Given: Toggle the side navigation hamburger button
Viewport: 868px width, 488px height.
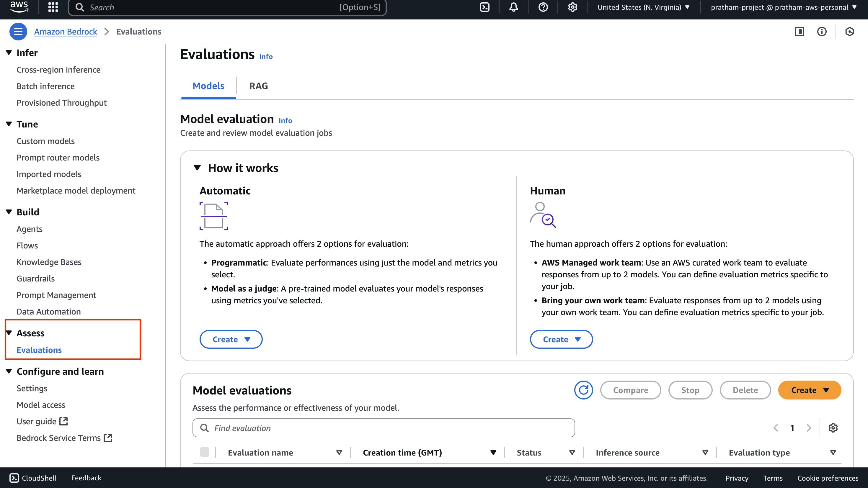Looking at the screenshot, I should [18, 32].
